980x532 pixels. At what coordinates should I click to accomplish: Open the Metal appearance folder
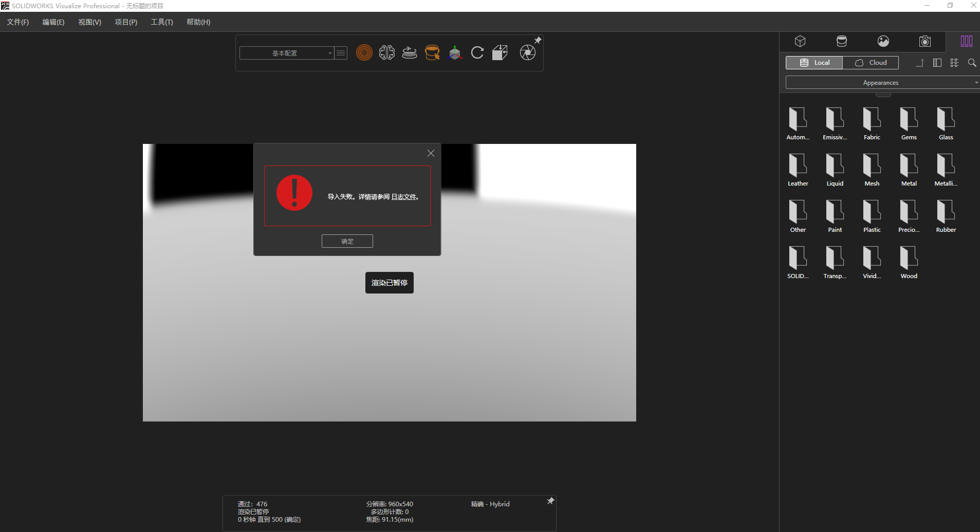pyautogui.click(x=909, y=170)
